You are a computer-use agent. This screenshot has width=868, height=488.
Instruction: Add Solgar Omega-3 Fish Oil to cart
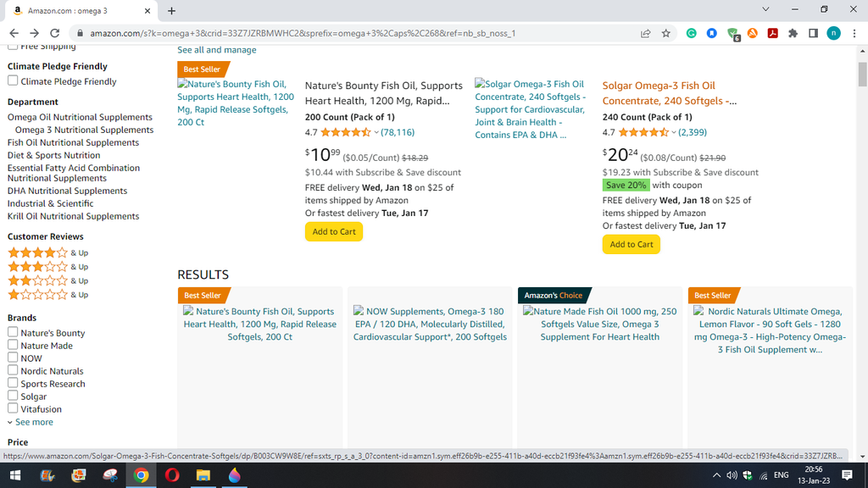(x=631, y=245)
